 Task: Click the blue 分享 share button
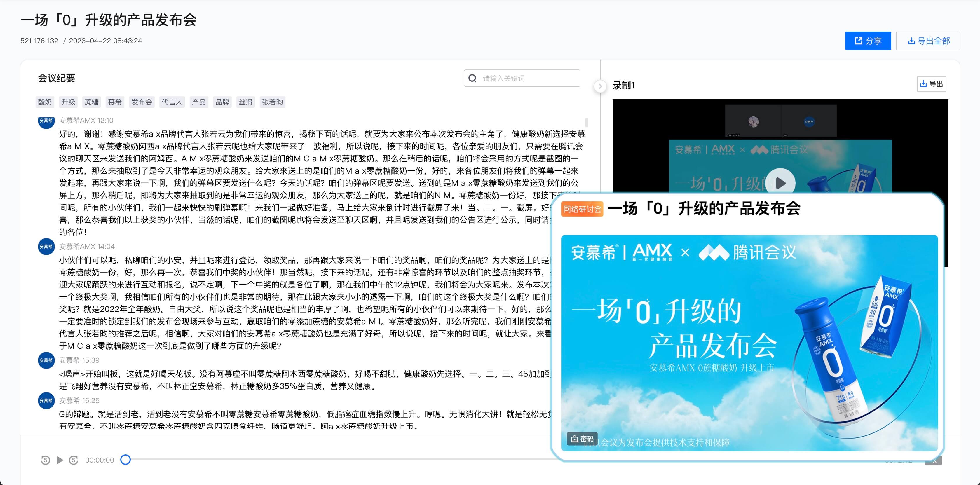868,41
